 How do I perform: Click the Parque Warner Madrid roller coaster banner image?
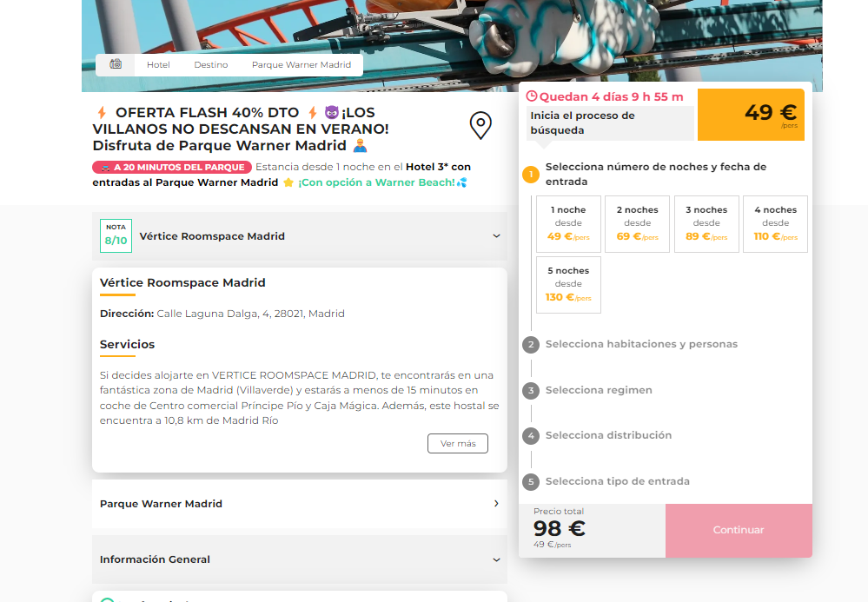tap(452, 46)
